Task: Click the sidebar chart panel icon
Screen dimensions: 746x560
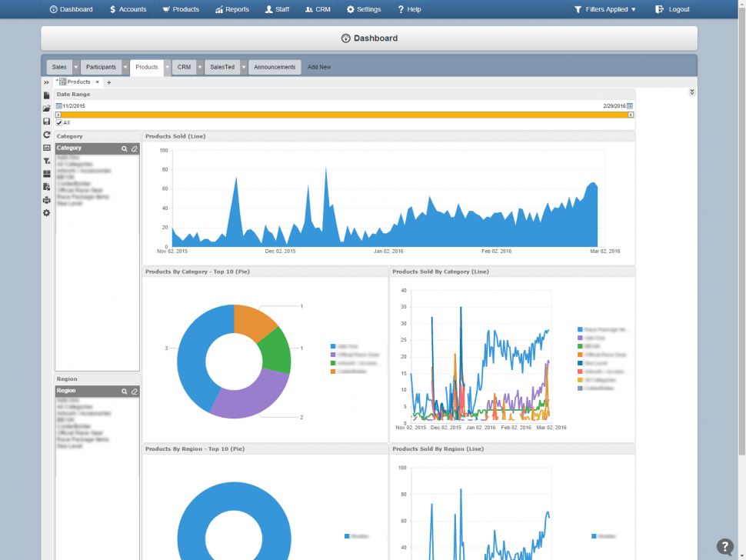Action: tap(47, 148)
